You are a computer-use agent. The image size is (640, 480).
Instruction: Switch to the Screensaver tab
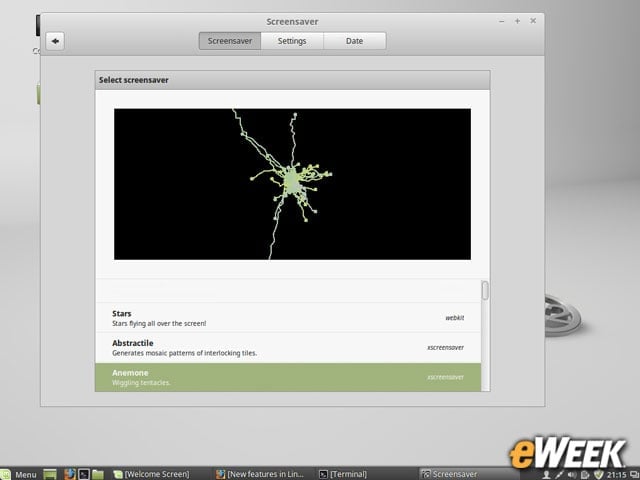click(230, 41)
